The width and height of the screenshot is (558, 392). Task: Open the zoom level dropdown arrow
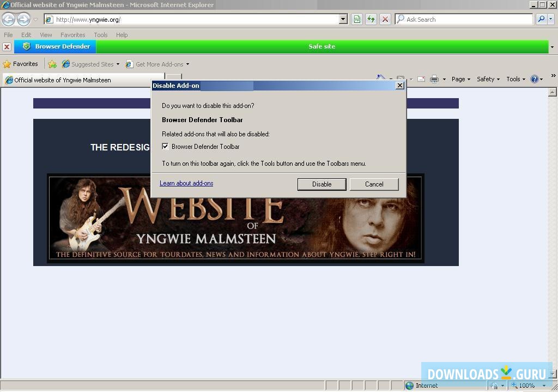click(x=544, y=385)
